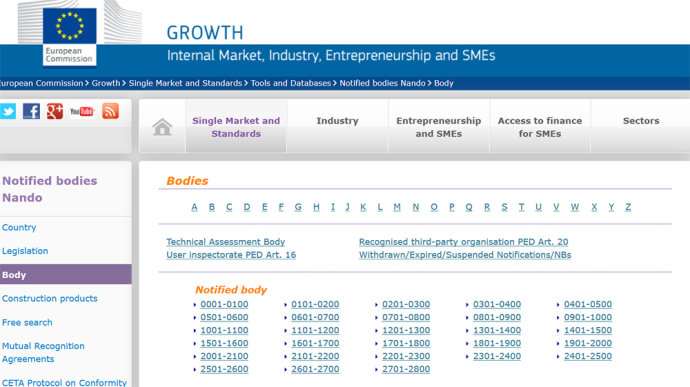Open Withdrawn/Expired/Suspended Notifications/NBs link

coord(465,255)
